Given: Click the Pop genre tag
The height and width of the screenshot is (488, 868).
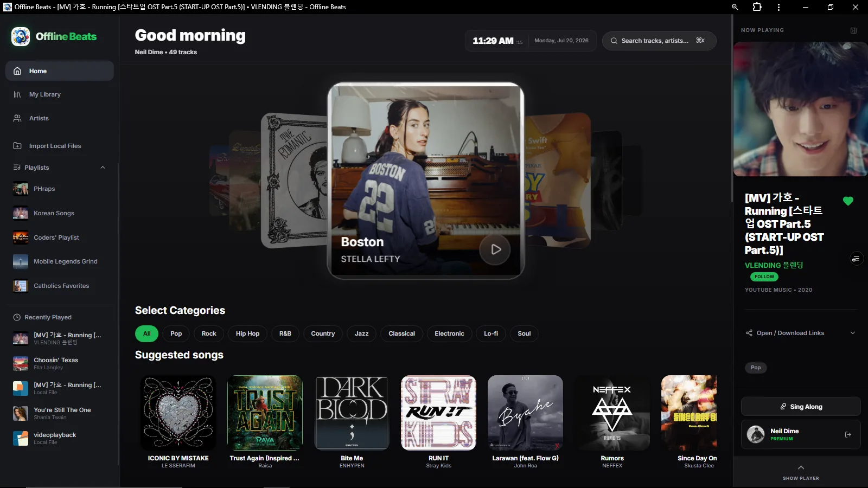Looking at the screenshot, I should [756, 368].
